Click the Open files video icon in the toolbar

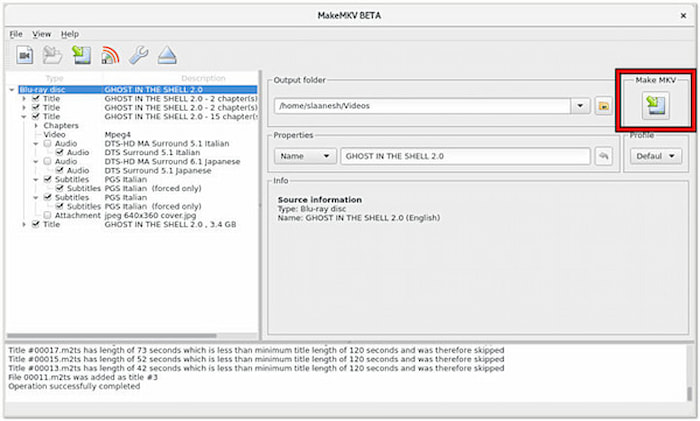click(24, 55)
